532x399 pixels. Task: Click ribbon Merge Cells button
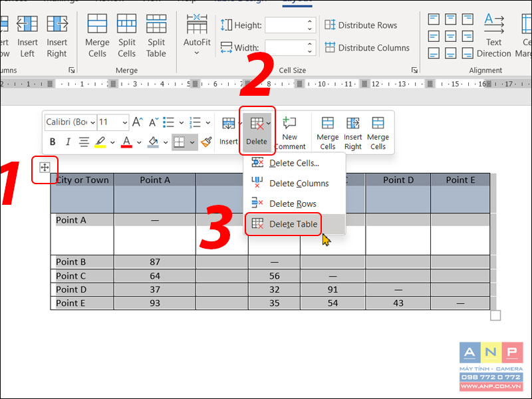tap(97, 36)
